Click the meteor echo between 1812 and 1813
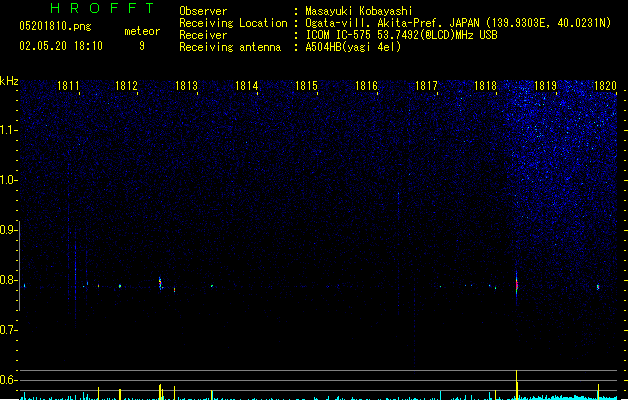The width and height of the screenshot is (629, 400). [160, 283]
